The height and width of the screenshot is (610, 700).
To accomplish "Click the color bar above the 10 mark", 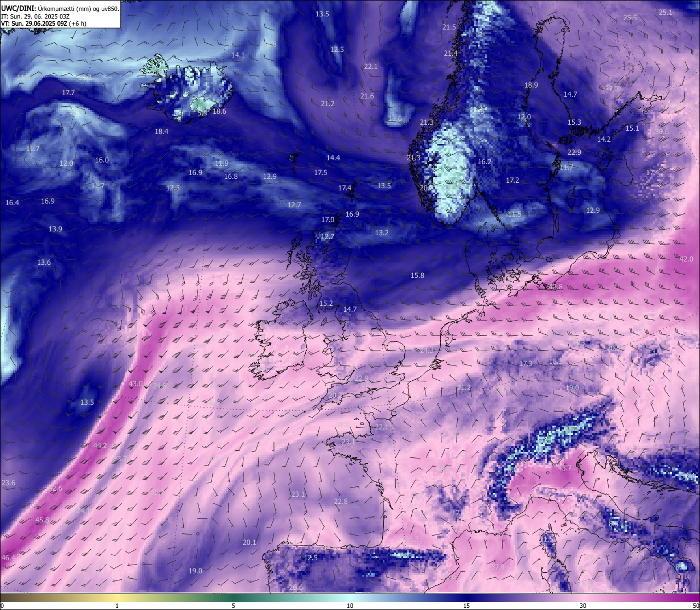I will point(350,597).
